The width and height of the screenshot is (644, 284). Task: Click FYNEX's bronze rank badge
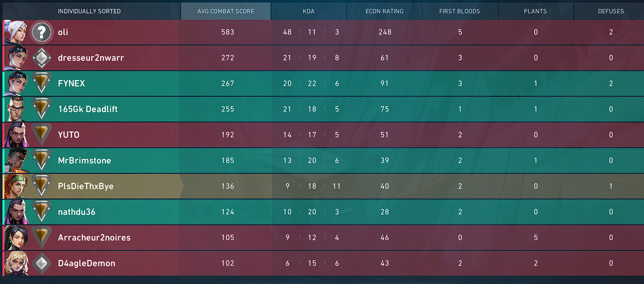(42, 83)
